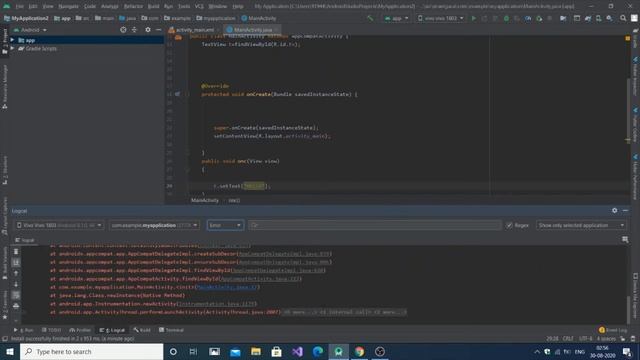Open the Build menu

153,6
